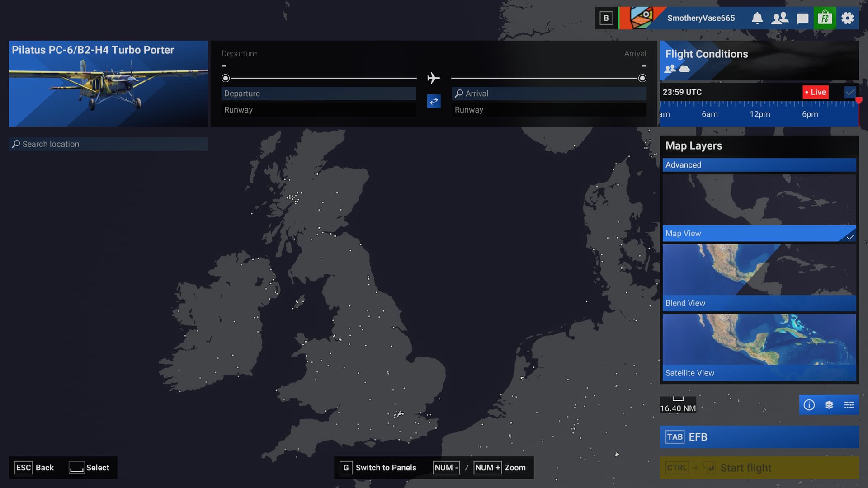Open the chat message icon
The height and width of the screenshot is (488, 868).
(x=802, y=18)
